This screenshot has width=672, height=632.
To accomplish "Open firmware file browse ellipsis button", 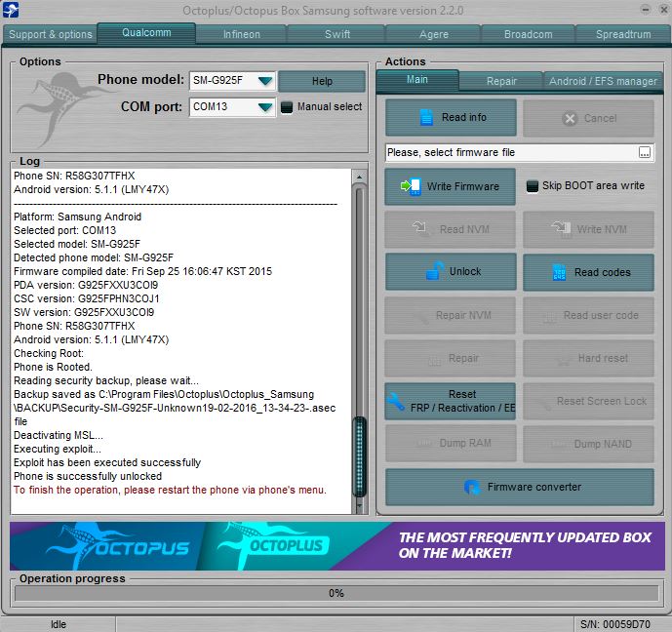I will 644,152.
